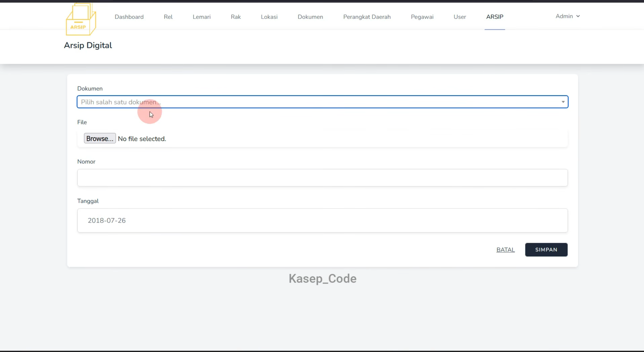Open the Lokasi navigation link
Viewport: 644px width, 352px height.
pyautogui.click(x=269, y=17)
